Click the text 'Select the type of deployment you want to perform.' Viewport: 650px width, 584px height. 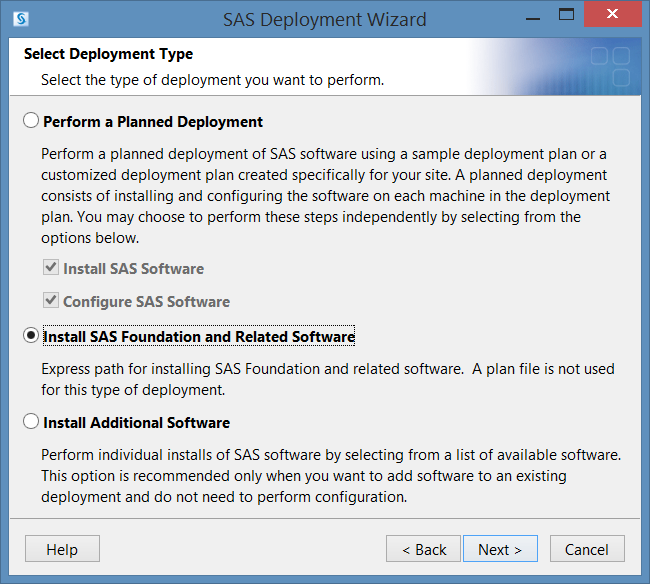click(x=212, y=80)
